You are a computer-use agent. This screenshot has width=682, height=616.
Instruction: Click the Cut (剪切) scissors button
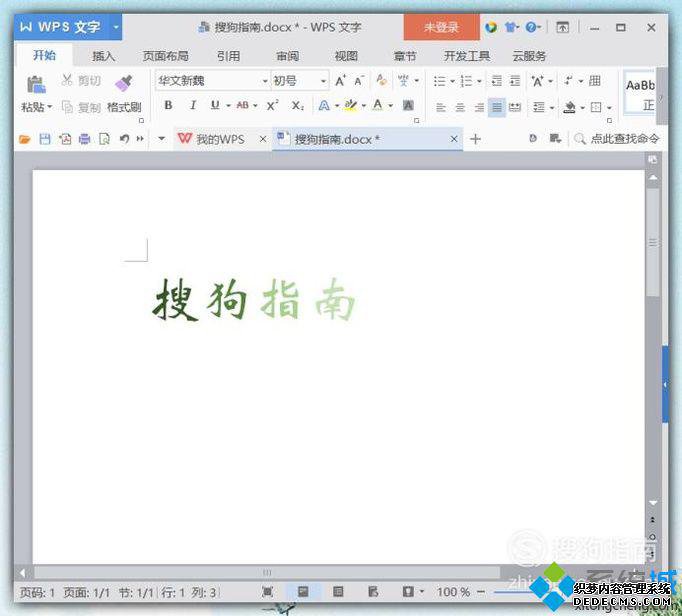pos(81,80)
